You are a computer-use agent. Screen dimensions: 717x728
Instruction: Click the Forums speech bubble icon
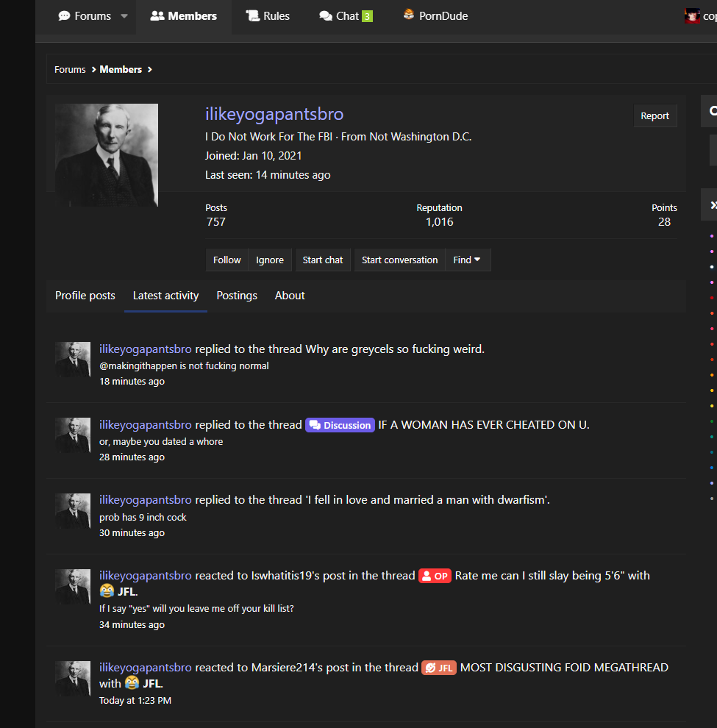coord(64,16)
